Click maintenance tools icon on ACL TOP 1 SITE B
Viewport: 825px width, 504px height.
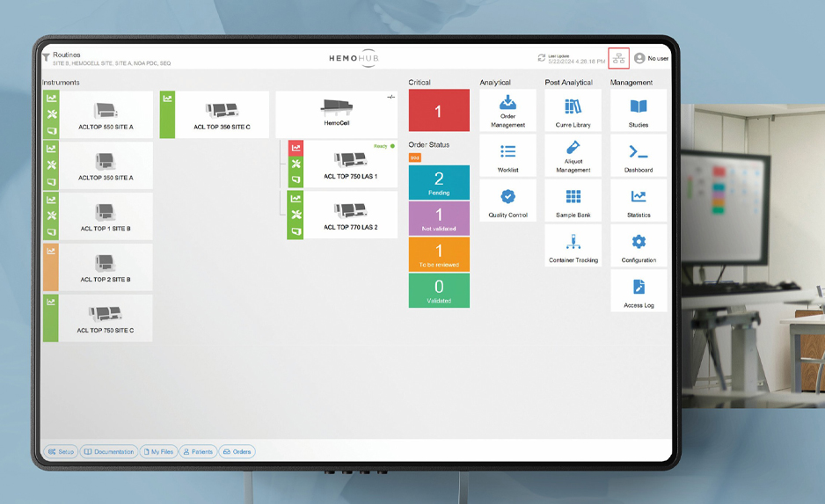click(x=52, y=215)
